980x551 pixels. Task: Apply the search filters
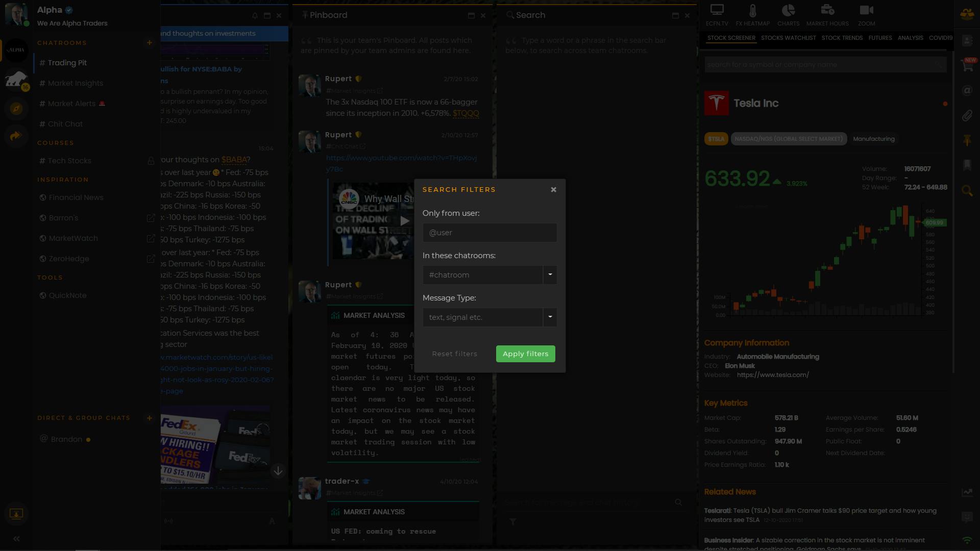coord(525,354)
